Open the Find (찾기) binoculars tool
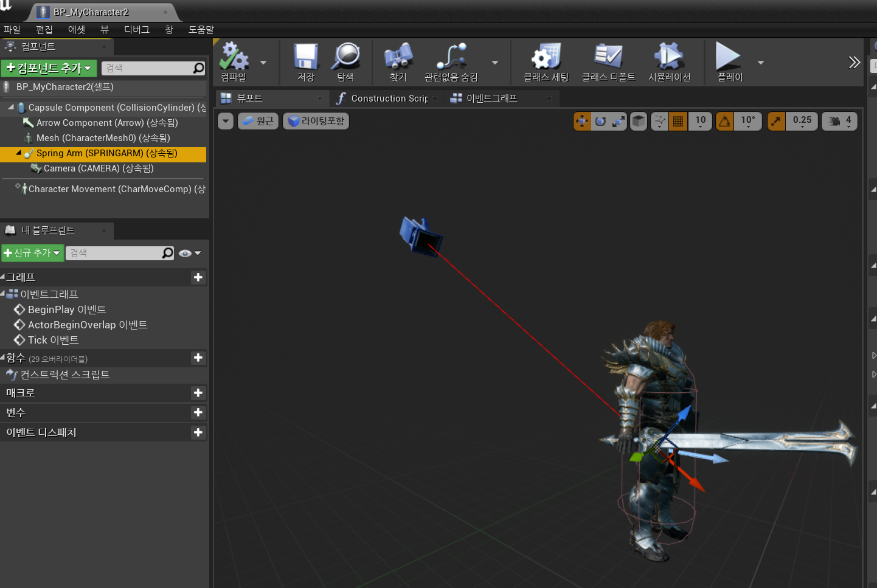Screen dimensions: 877x588 [398, 57]
